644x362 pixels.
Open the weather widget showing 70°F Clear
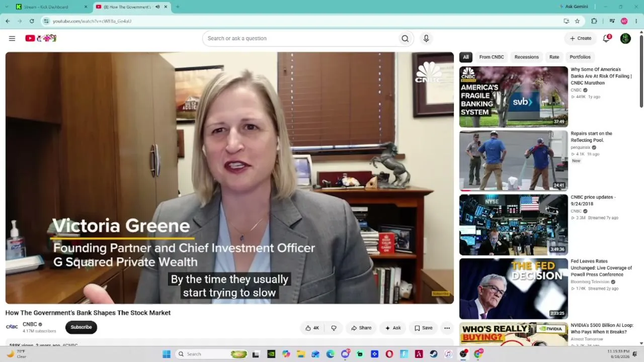click(16, 354)
